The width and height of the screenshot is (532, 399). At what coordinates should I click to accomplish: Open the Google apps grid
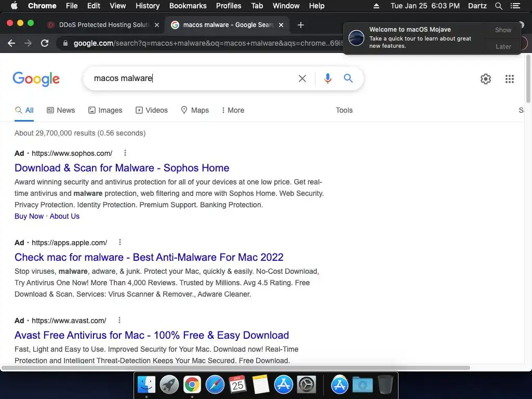(509, 79)
